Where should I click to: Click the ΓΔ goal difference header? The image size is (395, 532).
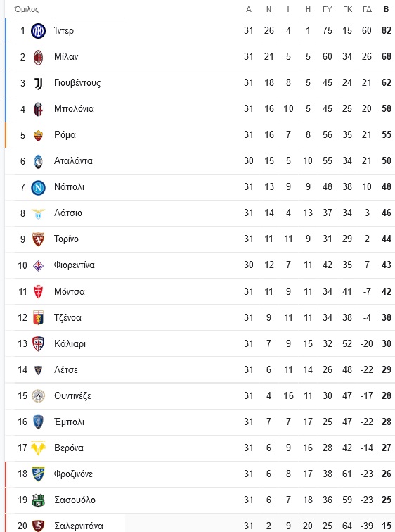(x=367, y=10)
